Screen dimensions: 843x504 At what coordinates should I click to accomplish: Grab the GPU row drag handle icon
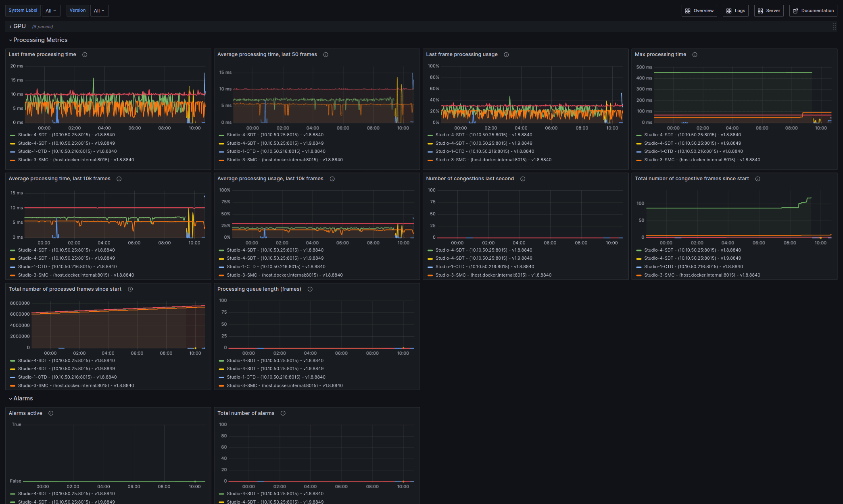pyautogui.click(x=834, y=27)
